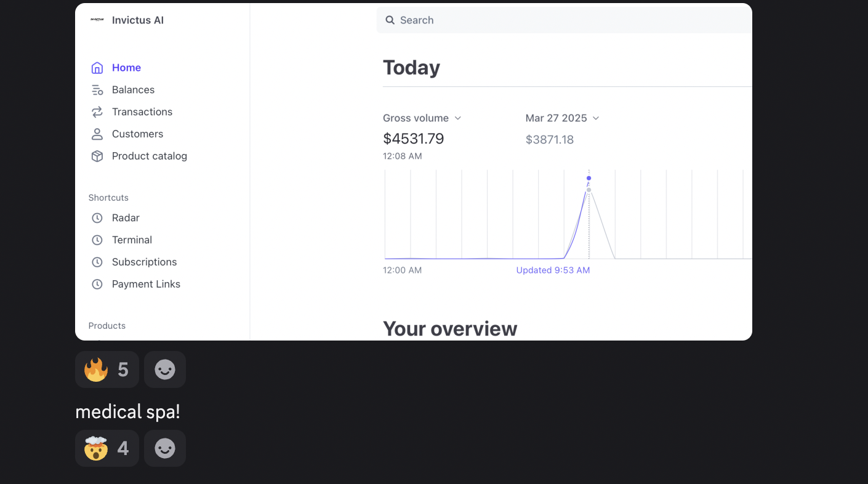Viewport: 868px width, 484px height.
Task: Open Balances via its sidebar icon
Action: click(97, 90)
